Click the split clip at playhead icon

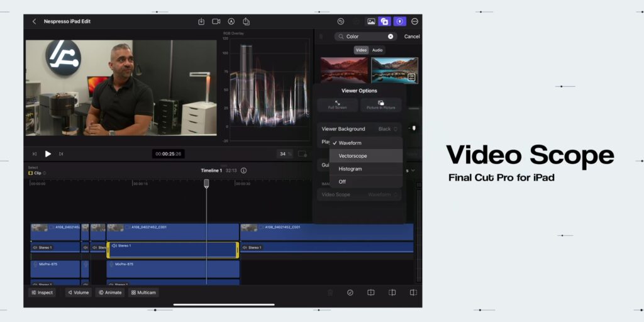point(371,292)
